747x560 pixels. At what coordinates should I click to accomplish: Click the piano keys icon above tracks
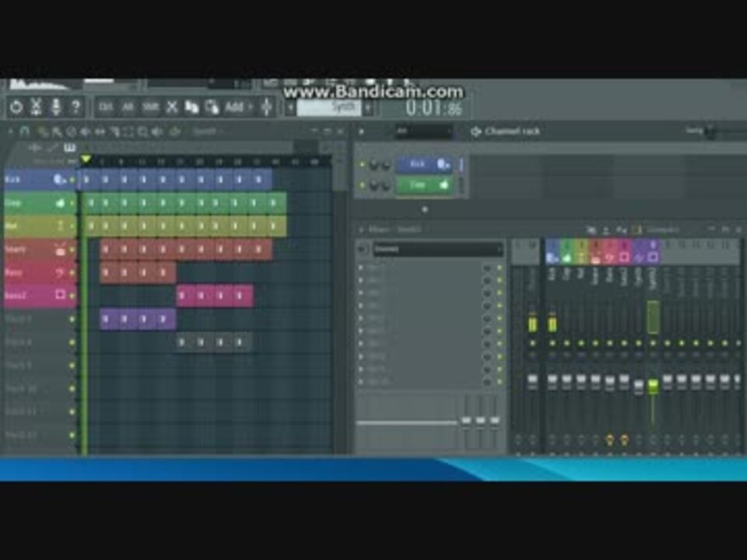pyautogui.click(x=69, y=148)
